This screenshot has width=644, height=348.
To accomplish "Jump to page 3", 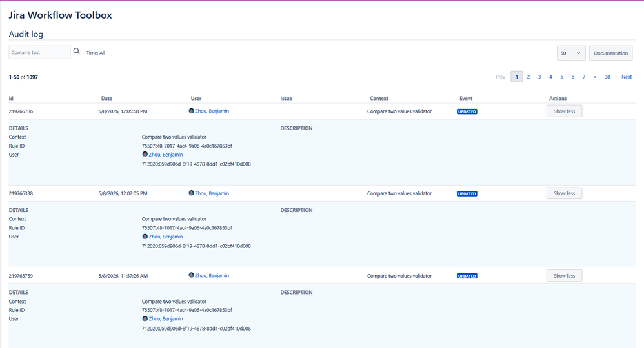I will (x=539, y=77).
